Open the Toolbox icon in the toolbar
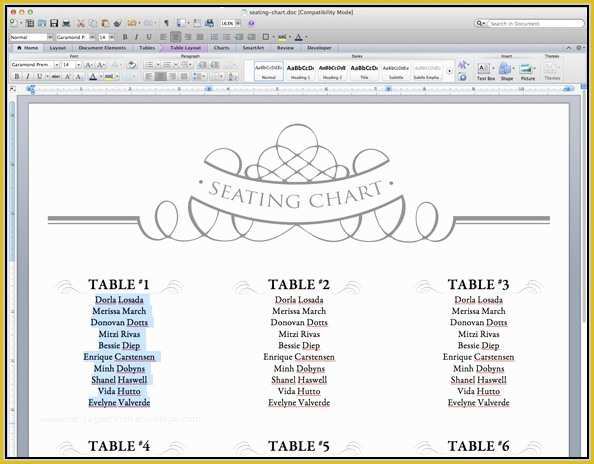Viewport: 594px width, 464px height. [x=197, y=23]
